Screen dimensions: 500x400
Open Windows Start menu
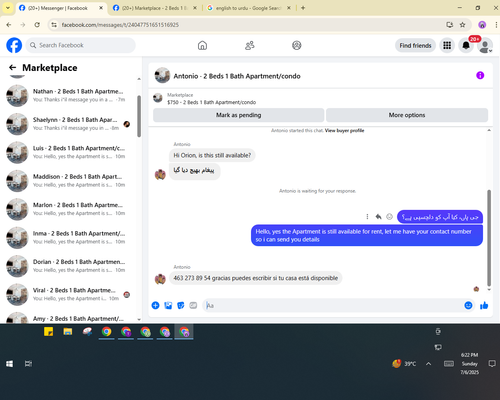point(10,364)
